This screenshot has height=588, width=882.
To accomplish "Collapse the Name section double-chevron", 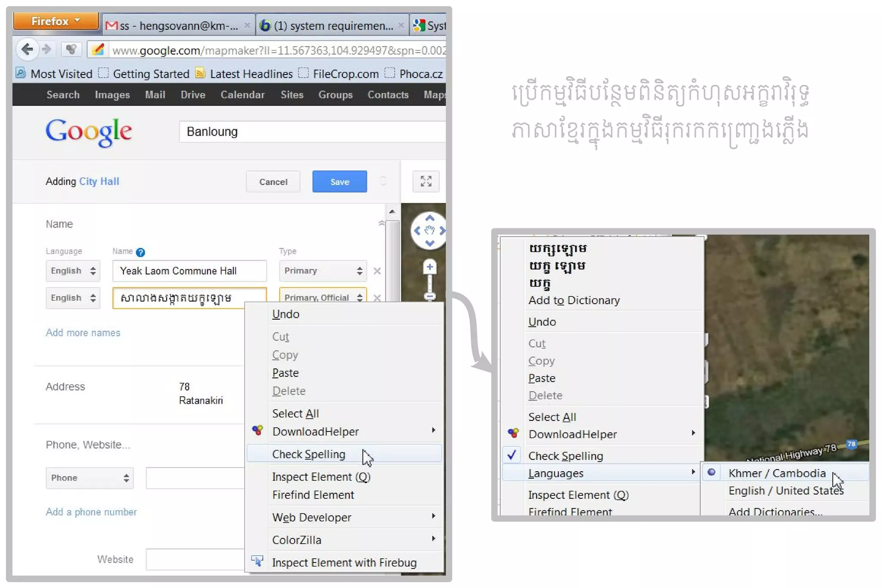I will pyautogui.click(x=381, y=223).
